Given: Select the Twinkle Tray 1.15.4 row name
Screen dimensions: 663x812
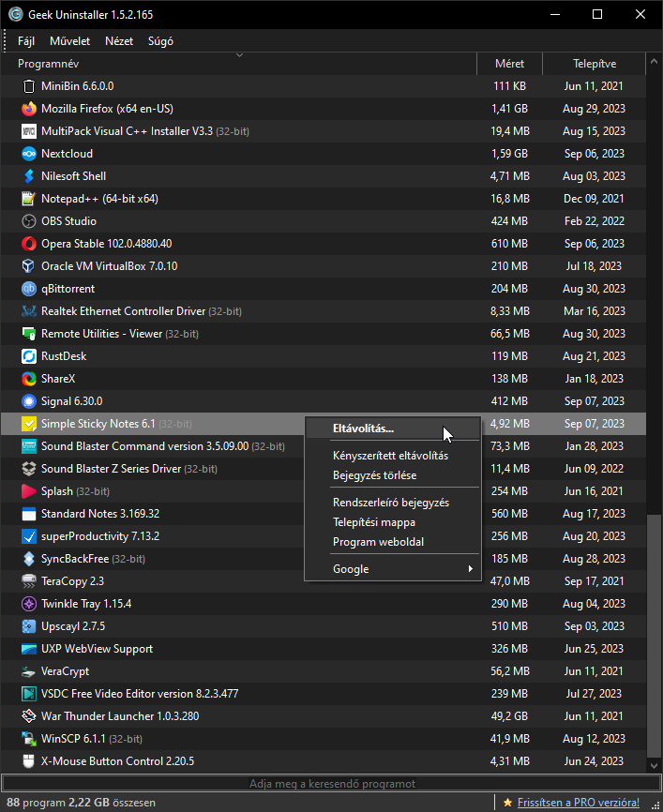Looking at the screenshot, I should coord(86,604).
